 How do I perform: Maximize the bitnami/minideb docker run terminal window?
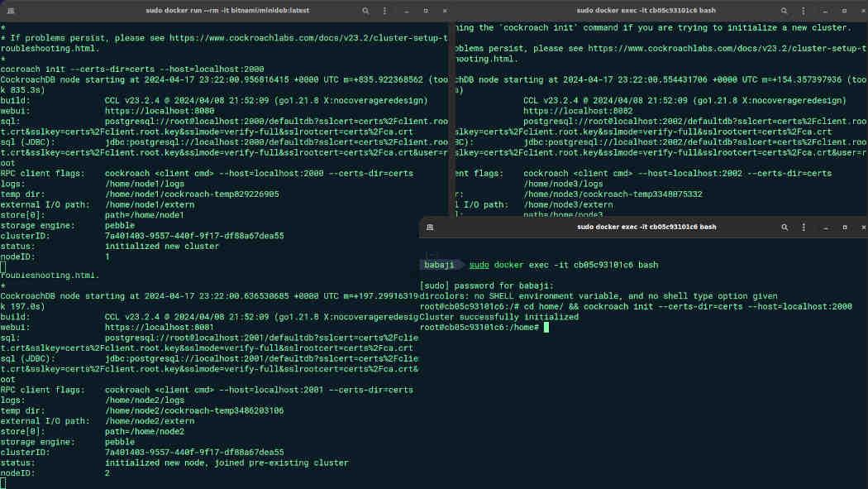click(x=426, y=11)
